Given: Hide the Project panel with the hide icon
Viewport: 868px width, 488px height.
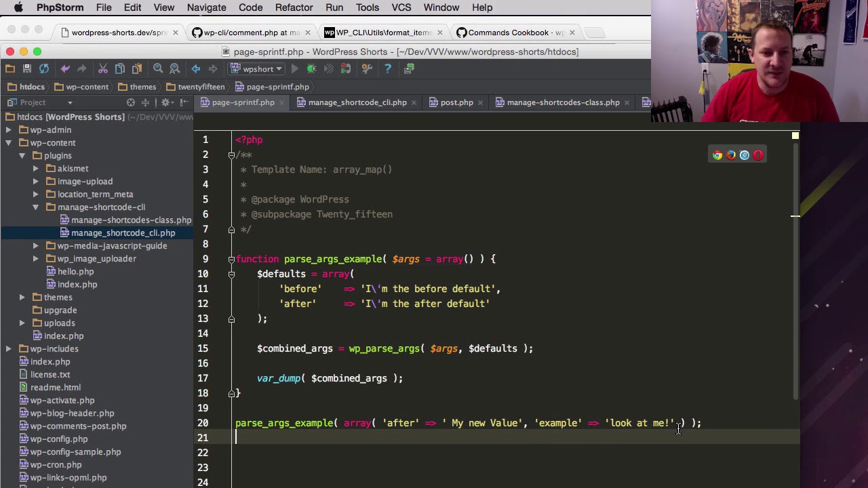Looking at the screenshot, I should coord(184,102).
